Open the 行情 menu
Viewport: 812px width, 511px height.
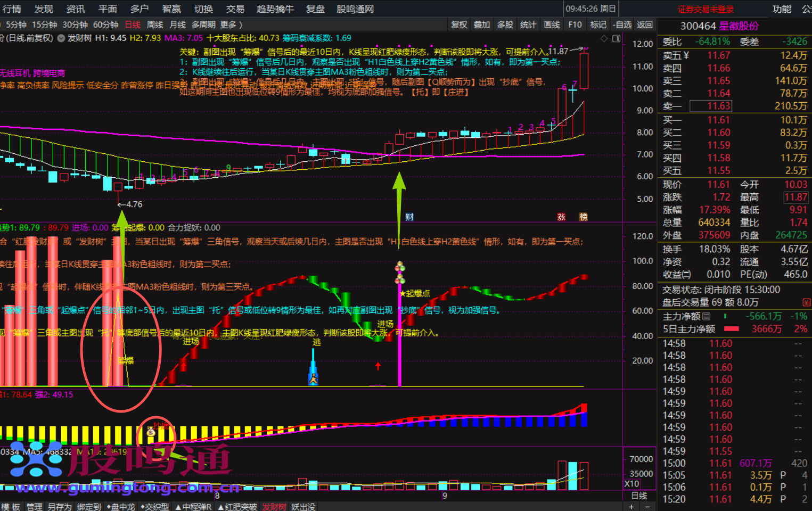point(12,9)
